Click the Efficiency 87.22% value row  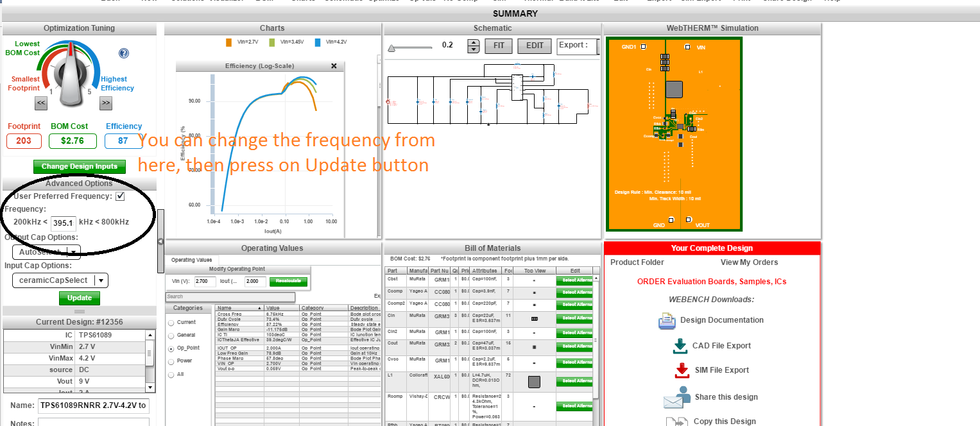point(298,325)
